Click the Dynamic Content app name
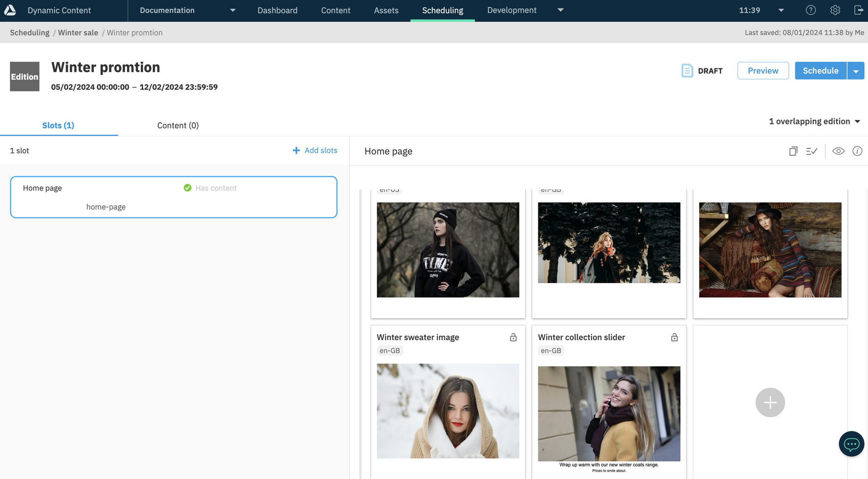This screenshot has height=479, width=868. point(59,10)
